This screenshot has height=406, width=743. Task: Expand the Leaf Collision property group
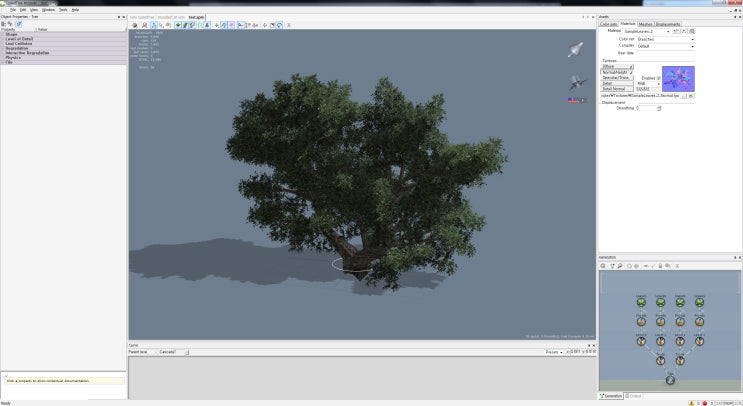click(18, 44)
